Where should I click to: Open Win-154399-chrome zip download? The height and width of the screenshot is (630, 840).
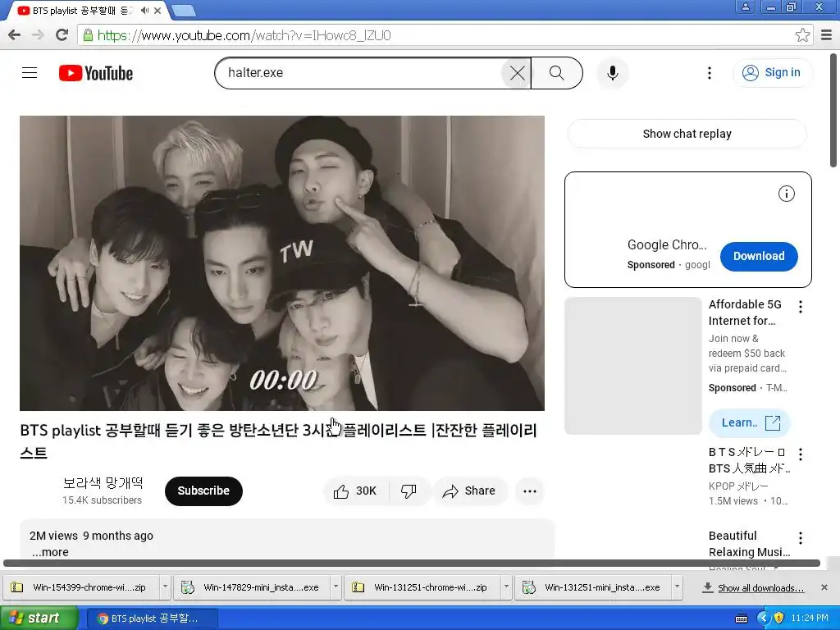point(81,587)
